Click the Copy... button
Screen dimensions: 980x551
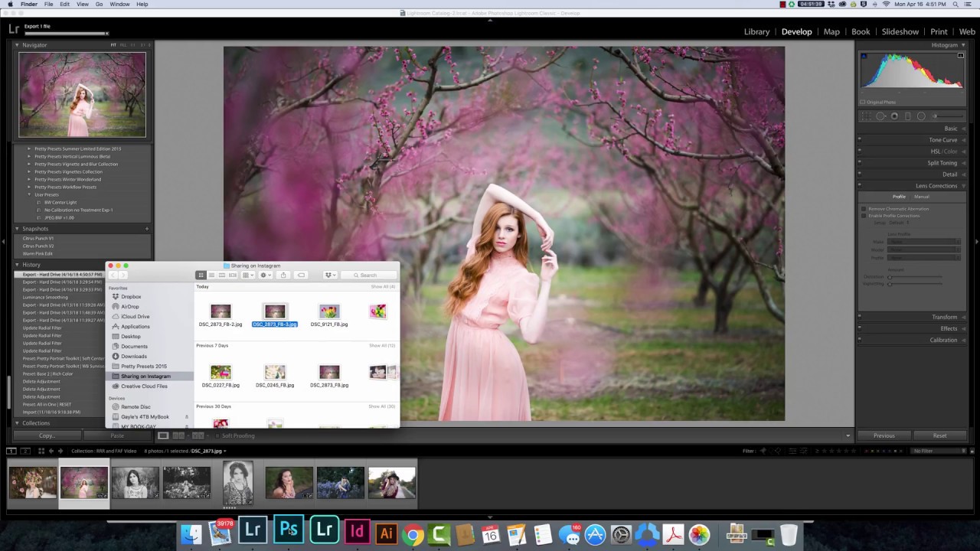47,435
